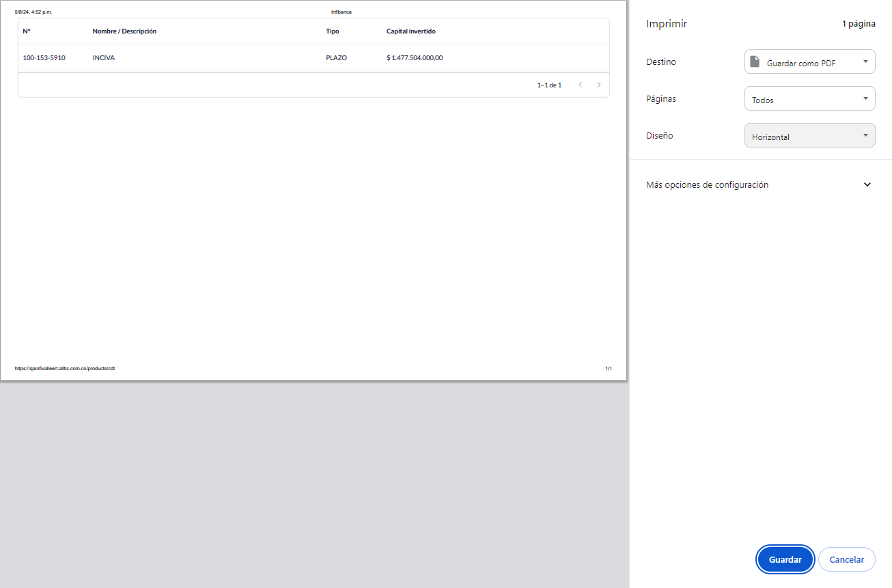Click the 5/8/24, 4:52 p.m. timestamp
Image resolution: width=892 pixels, height=588 pixels.
(x=33, y=12)
